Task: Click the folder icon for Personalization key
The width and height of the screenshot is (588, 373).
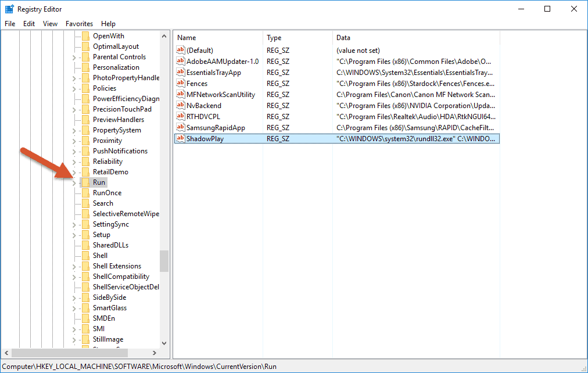Action: [x=85, y=67]
